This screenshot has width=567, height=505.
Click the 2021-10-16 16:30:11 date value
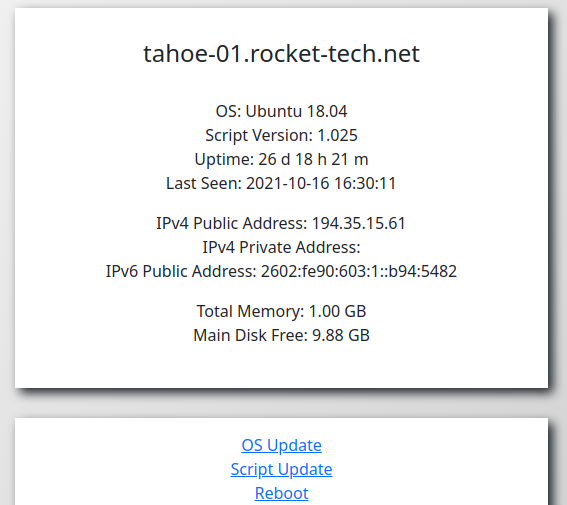tap(321, 183)
